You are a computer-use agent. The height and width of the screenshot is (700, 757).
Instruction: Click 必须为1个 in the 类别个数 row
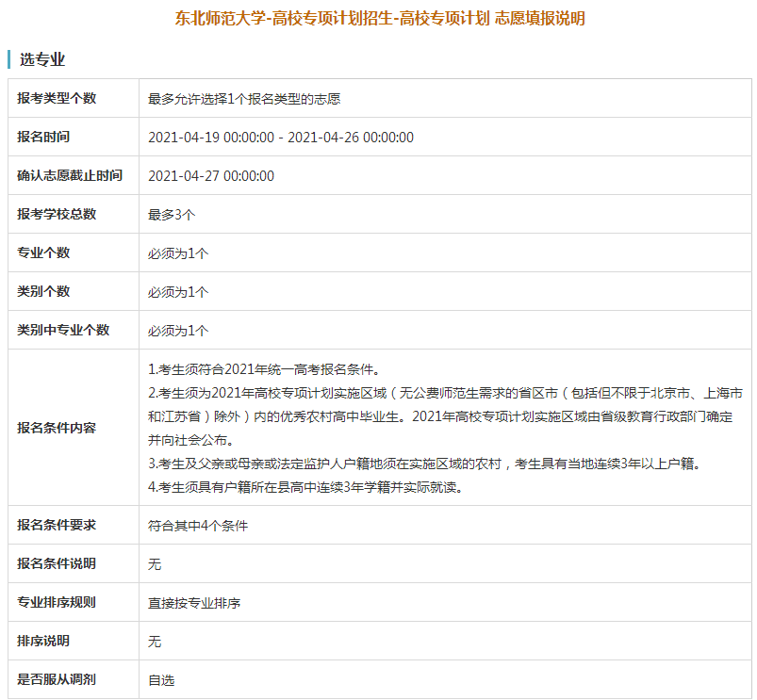pyautogui.click(x=178, y=292)
